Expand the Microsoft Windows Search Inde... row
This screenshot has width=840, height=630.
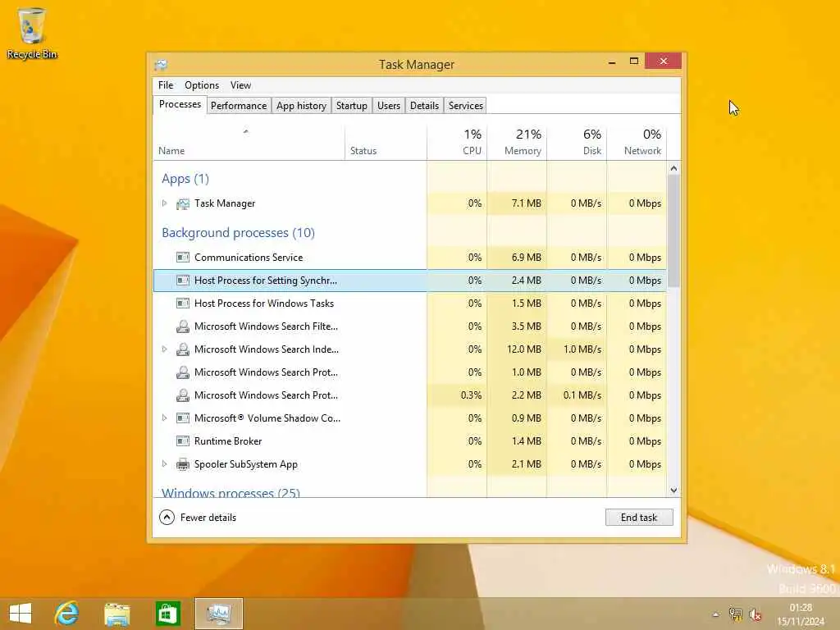164,349
